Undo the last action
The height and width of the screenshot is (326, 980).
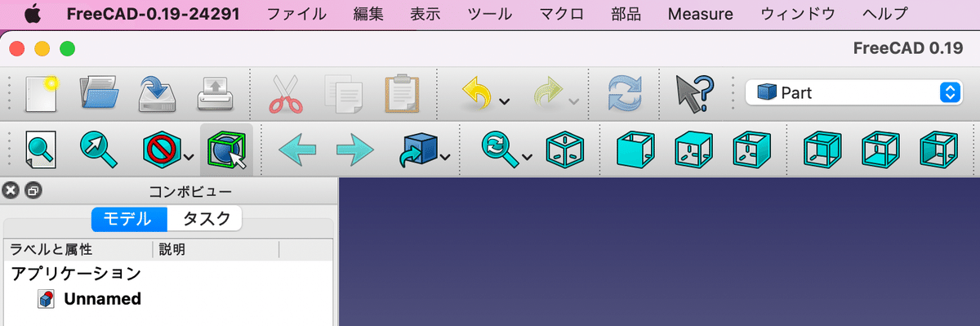click(477, 93)
